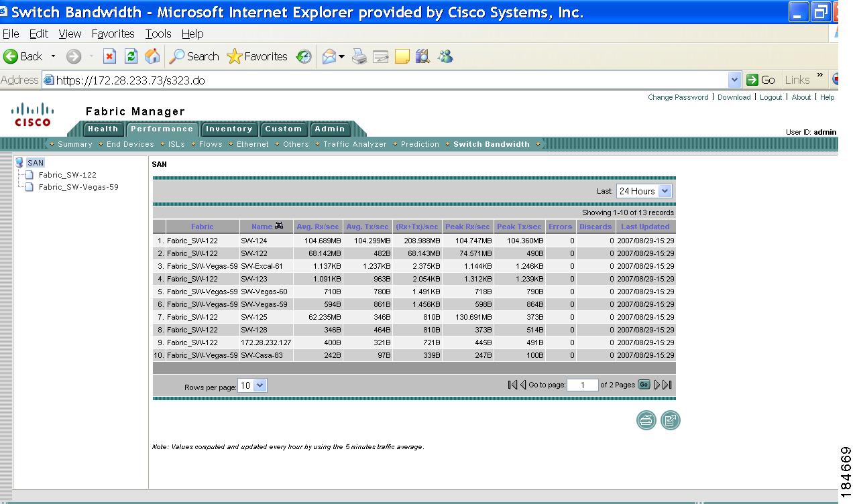The width and height of the screenshot is (855, 504).
Task: Click the print icon below the table
Action: coord(646,420)
